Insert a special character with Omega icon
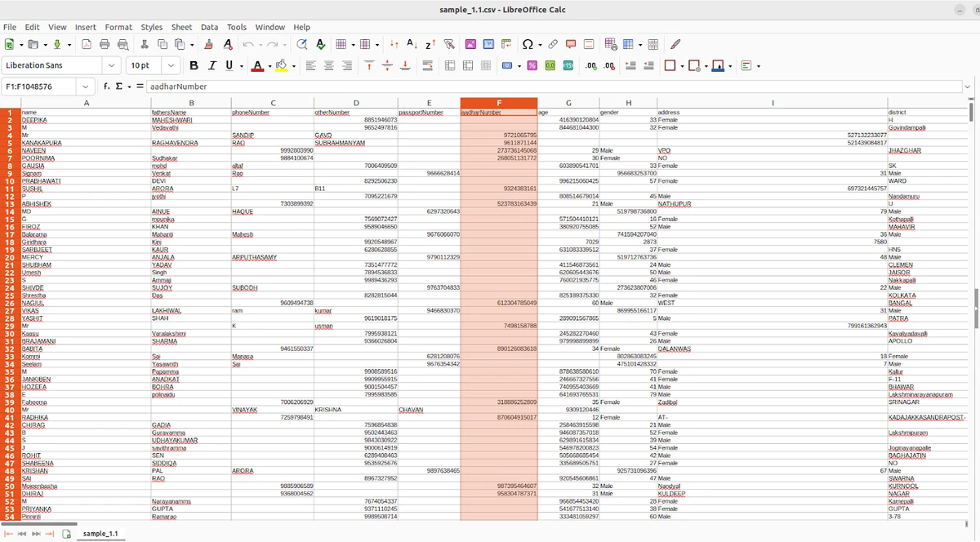Image resolution: width=980 pixels, height=542 pixels. click(x=528, y=44)
